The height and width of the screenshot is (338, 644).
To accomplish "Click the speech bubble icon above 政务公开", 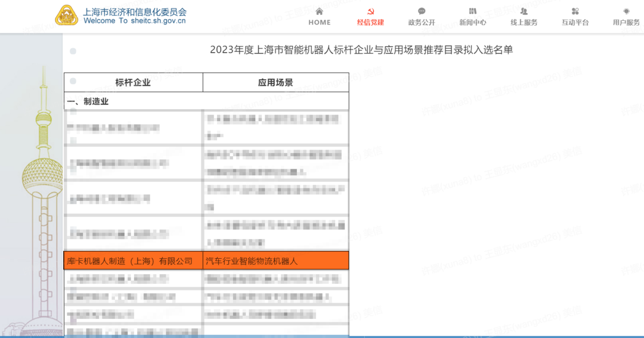I will [422, 11].
